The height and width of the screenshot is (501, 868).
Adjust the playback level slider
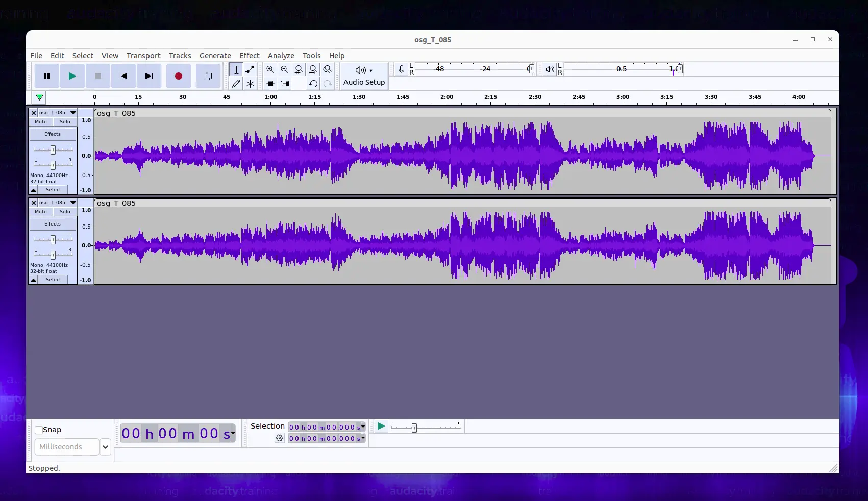click(x=679, y=69)
